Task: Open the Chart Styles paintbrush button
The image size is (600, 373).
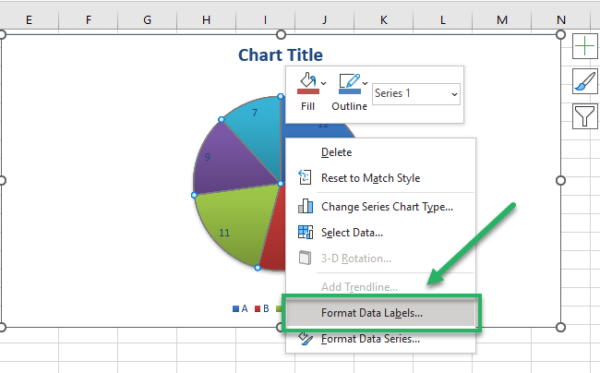Action: pyautogui.click(x=585, y=81)
